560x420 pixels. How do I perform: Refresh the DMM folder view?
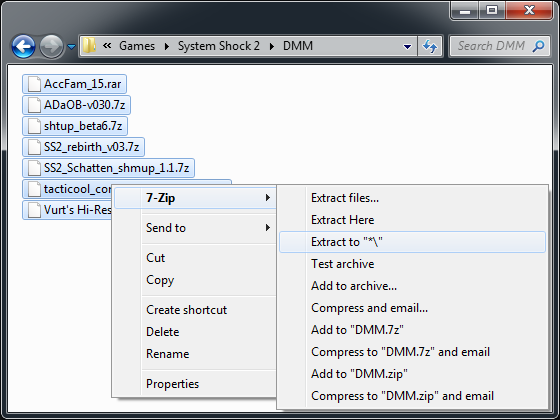point(430,46)
